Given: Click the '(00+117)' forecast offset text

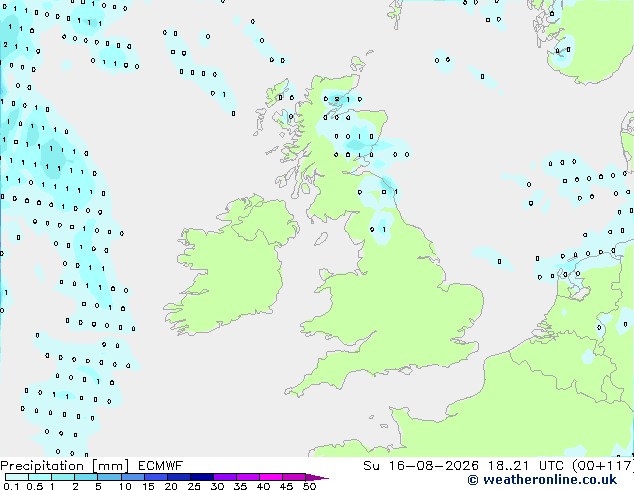Looking at the screenshot, I should click(x=603, y=466).
